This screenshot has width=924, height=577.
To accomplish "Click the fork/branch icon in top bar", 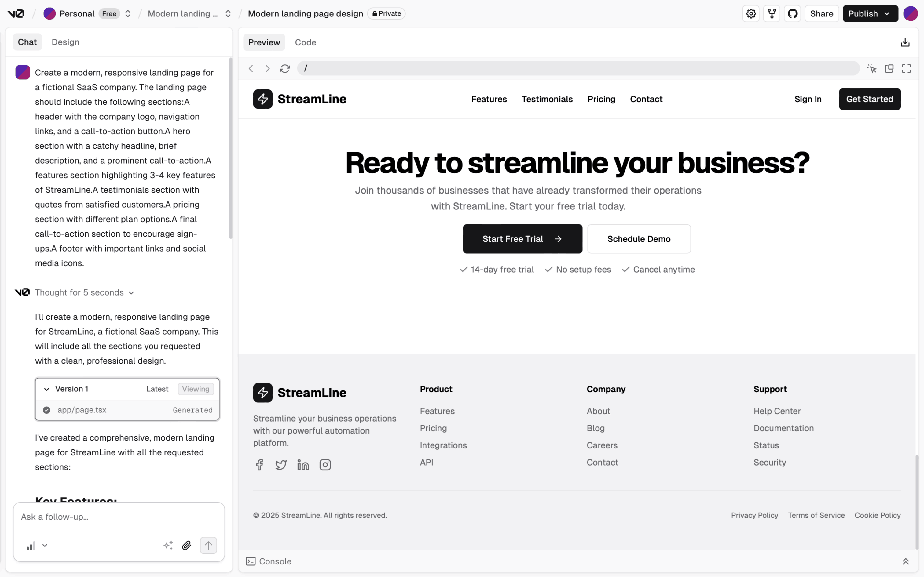I will pyautogui.click(x=772, y=14).
